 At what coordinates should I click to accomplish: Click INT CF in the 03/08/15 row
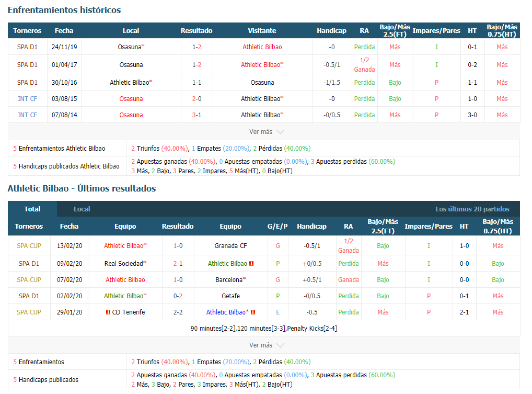[x=28, y=99]
